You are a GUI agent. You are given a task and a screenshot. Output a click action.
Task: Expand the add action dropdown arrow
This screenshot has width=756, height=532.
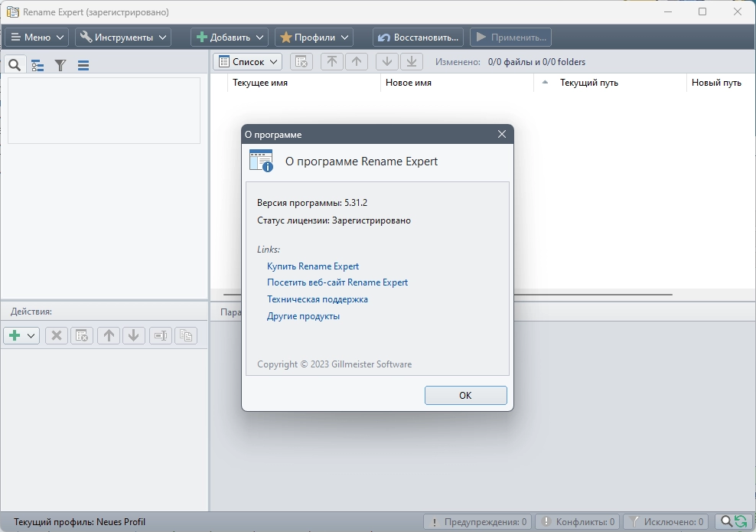pos(31,336)
